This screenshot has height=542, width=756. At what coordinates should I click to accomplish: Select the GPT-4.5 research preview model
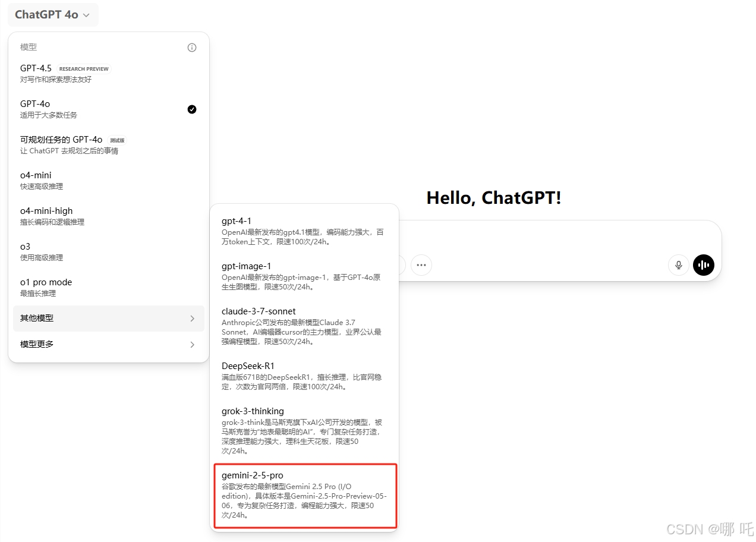(109, 73)
